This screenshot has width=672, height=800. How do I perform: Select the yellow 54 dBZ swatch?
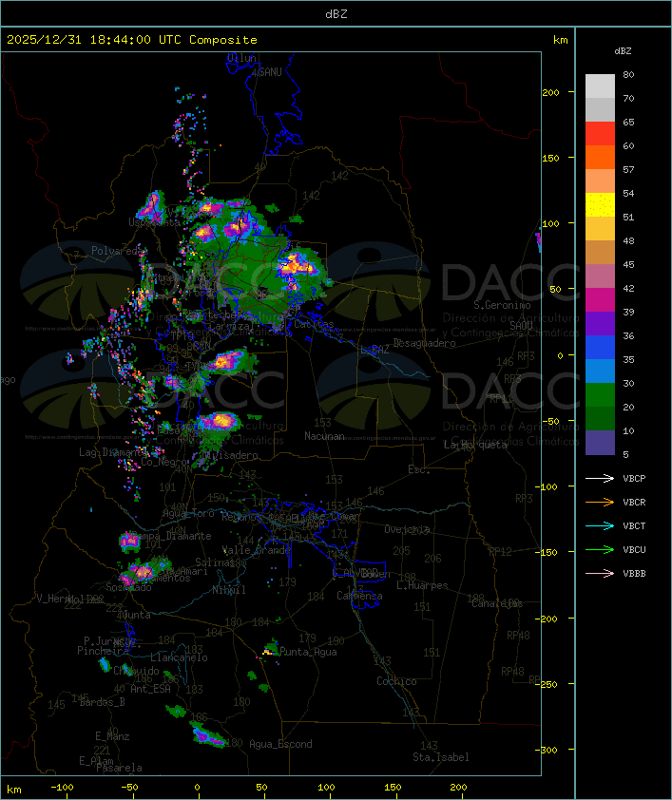(600, 204)
